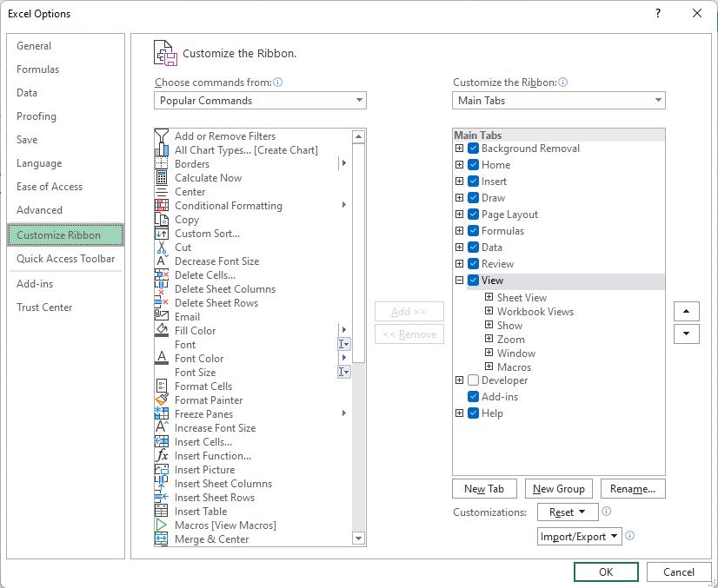The width and height of the screenshot is (718, 588).
Task: Click the Decrease Font Size icon
Action: point(161,261)
